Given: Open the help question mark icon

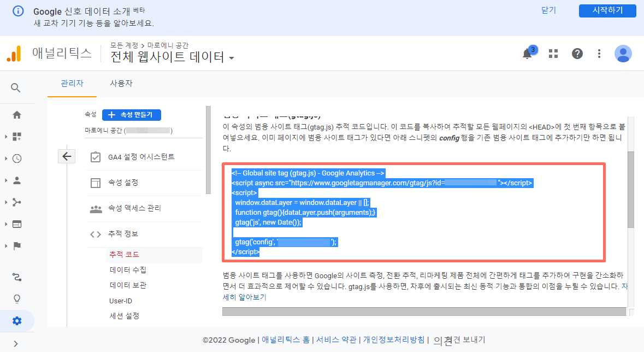Looking at the screenshot, I should point(577,54).
